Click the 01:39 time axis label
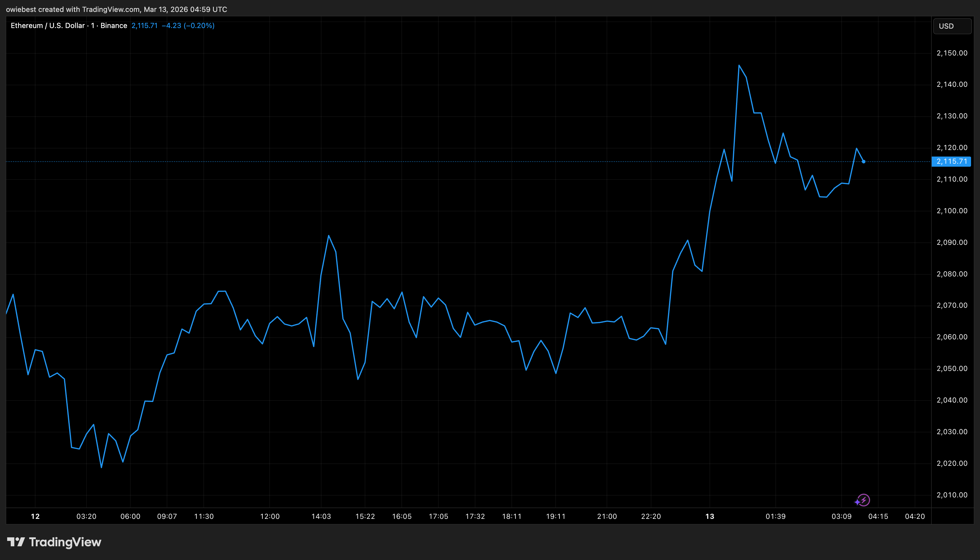 (x=775, y=516)
